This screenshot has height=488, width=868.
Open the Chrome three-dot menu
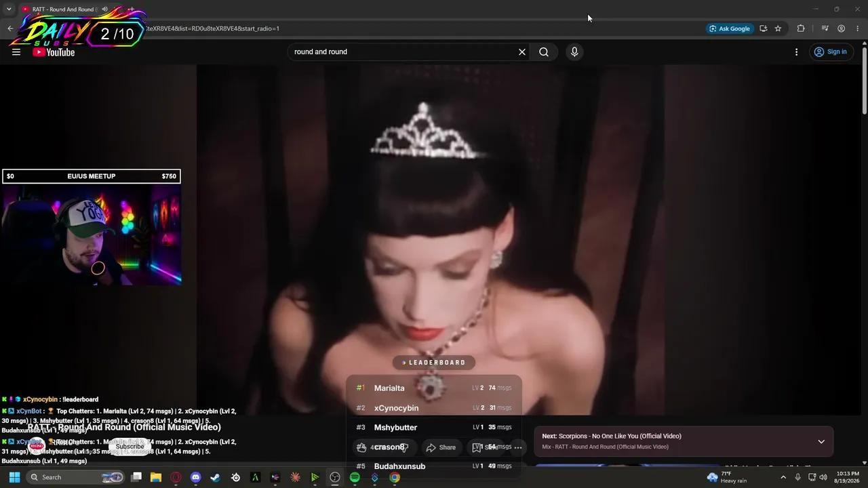pos(857,28)
